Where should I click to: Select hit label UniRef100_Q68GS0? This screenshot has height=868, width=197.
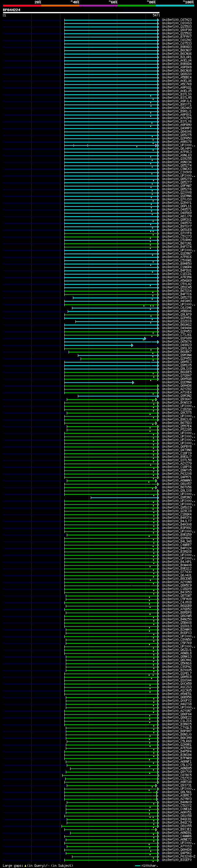click(x=177, y=74)
